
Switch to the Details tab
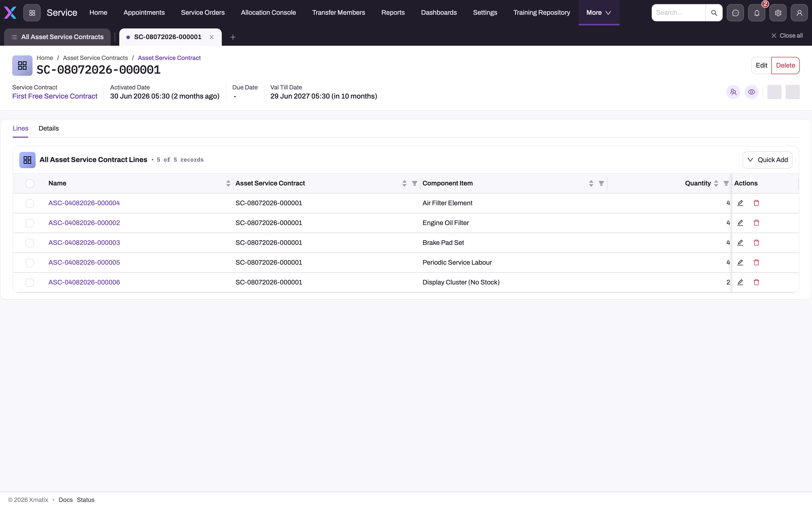pyautogui.click(x=49, y=128)
